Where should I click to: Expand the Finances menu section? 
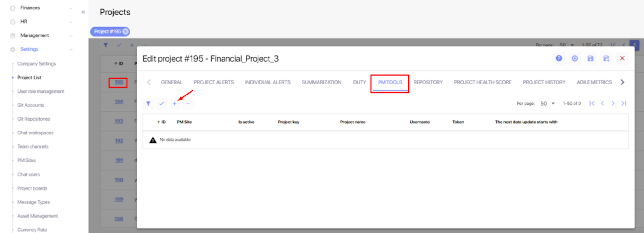(71, 8)
